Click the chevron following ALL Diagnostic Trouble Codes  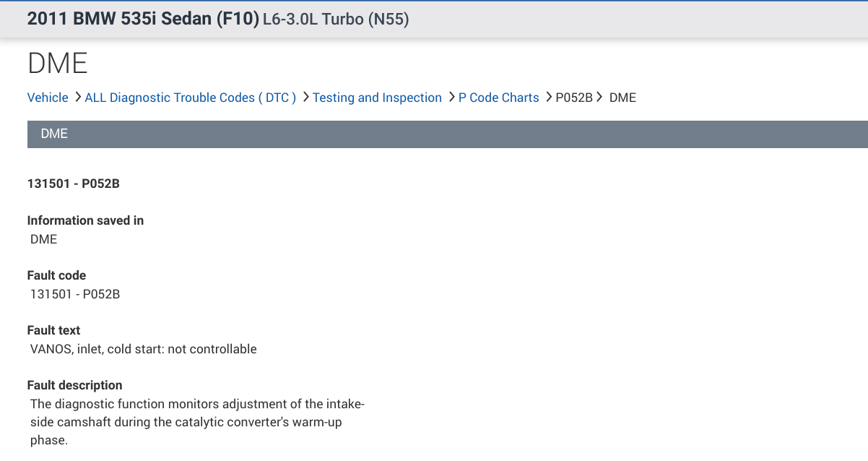pyautogui.click(x=305, y=97)
